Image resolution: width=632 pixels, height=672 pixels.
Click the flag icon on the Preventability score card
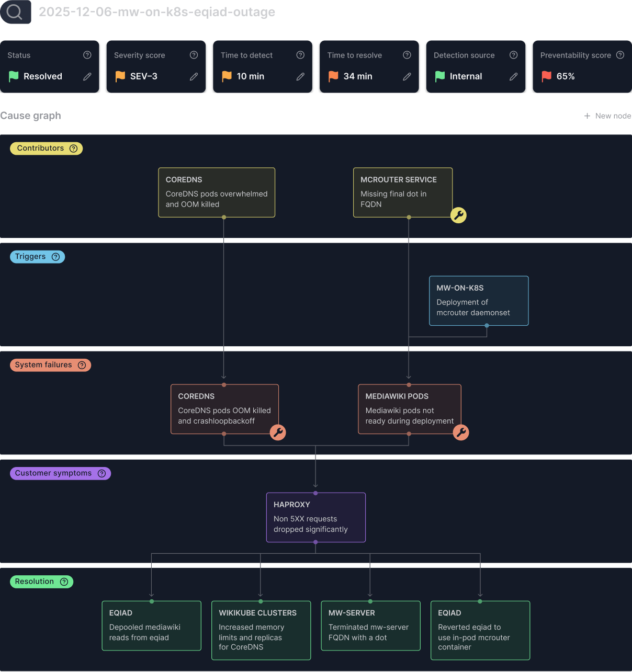pos(546,76)
